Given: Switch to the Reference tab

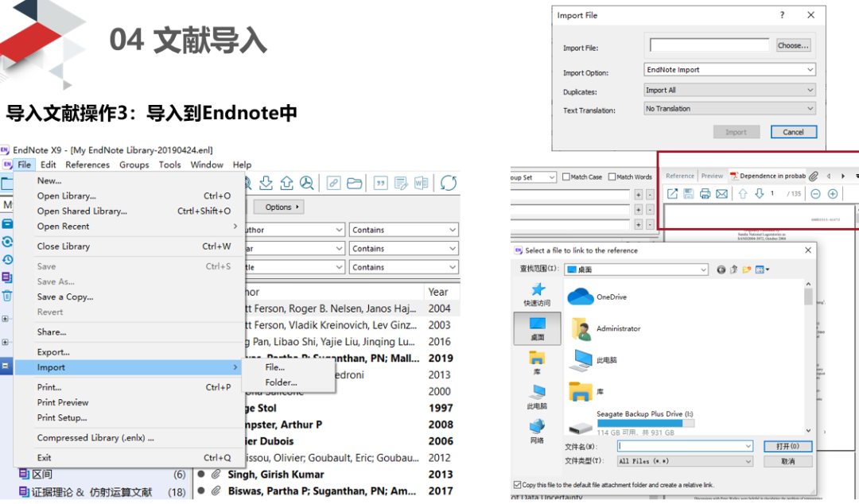Looking at the screenshot, I should pos(680,176).
